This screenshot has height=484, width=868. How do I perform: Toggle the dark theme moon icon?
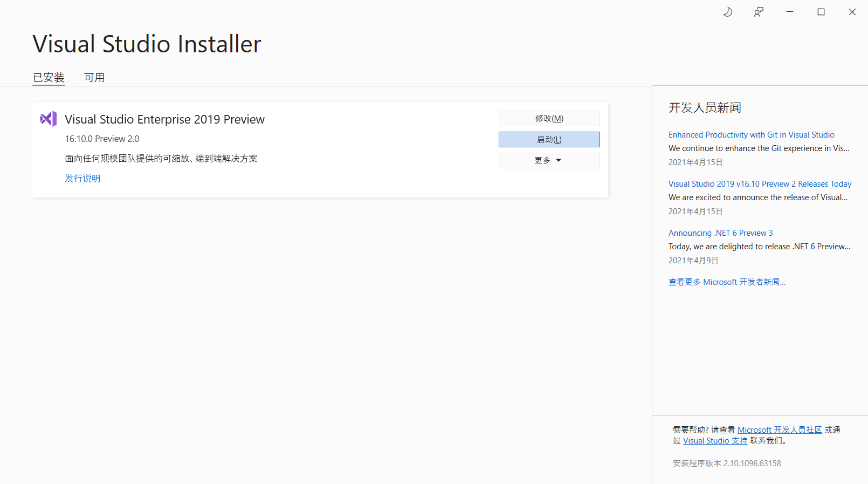pyautogui.click(x=727, y=12)
